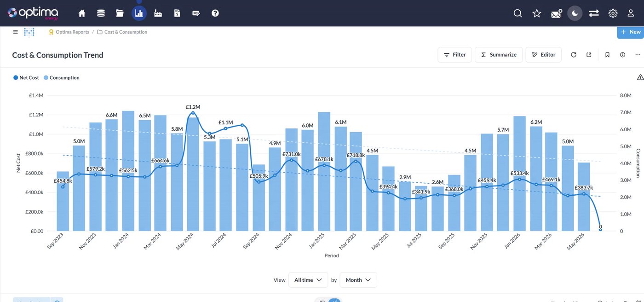Click the swap arrows icon

click(x=594, y=13)
